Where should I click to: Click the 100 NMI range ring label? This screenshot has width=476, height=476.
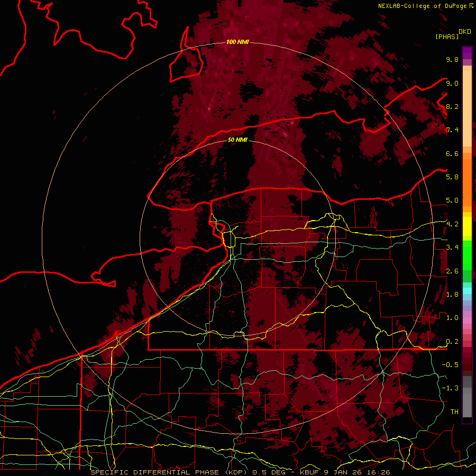click(237, 42)
